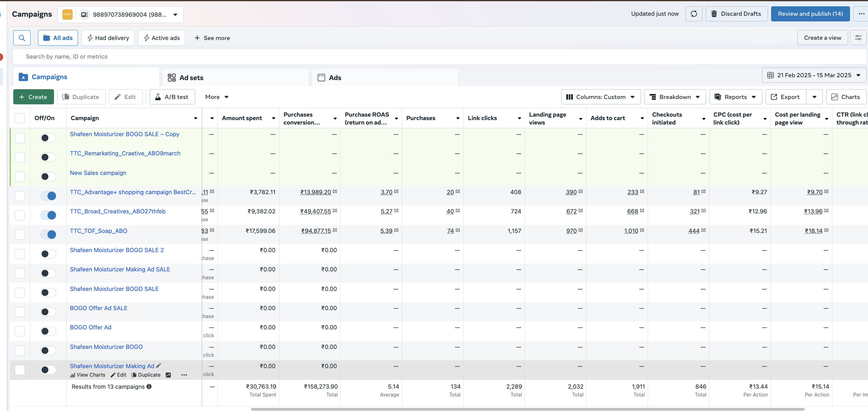The height and width of the screenshot is (411, 868).
Task: Open actions menu for Shafeen Moisturizer Making Ad
Action: coord(184,375)
